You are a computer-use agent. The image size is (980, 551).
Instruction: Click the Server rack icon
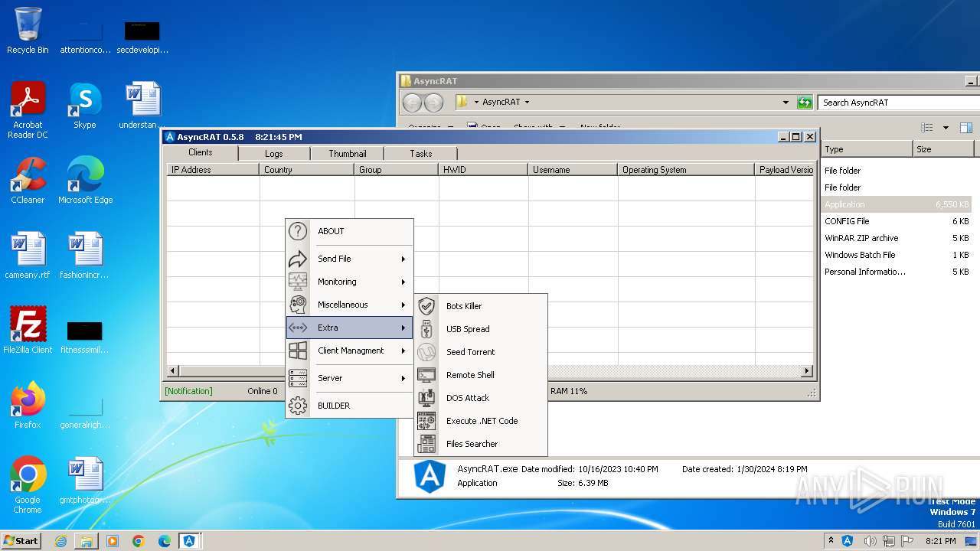point(298,378)
